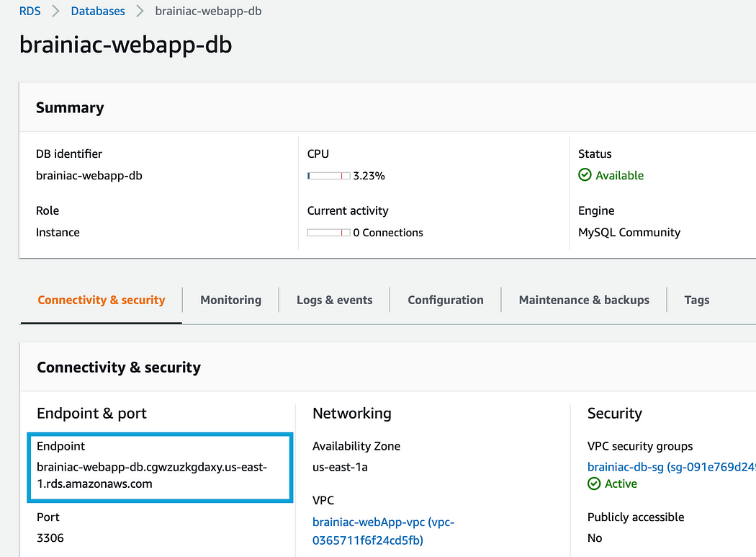This screenshot has width=756, height=557.
Task: Open the brainiac-db-sg security group link
Action: tap(672, 467)
